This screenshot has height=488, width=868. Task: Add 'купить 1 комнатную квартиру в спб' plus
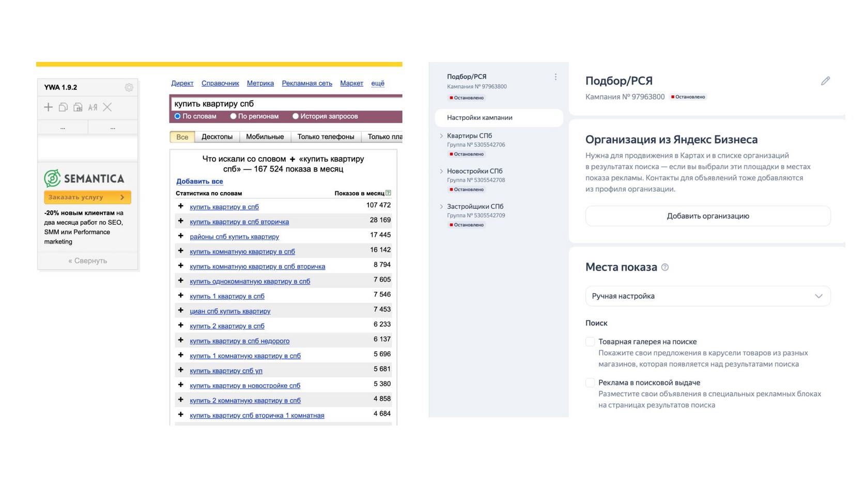pos(181,355)
